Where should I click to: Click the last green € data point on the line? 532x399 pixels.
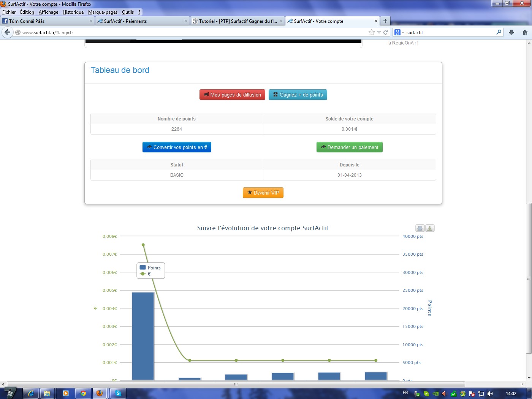(x=376, y=360)
